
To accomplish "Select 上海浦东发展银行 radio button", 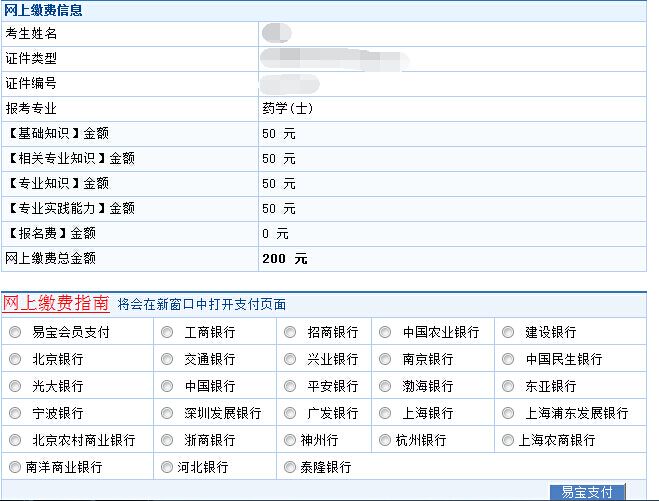I will (x=508, y=413).
